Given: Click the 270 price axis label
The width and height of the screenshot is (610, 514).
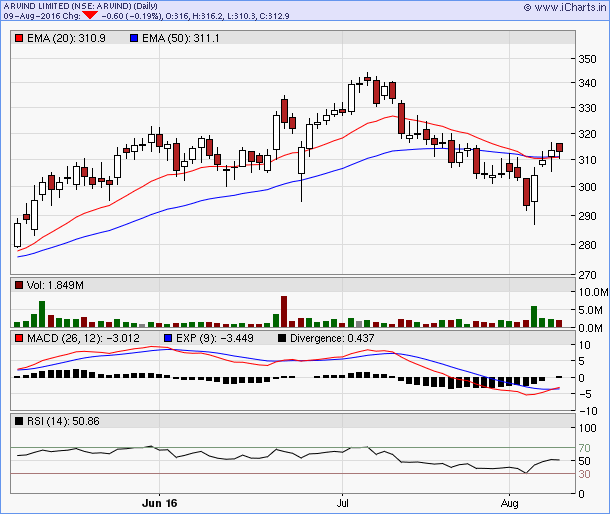Looking at the screenshot, I should point(587,275).
